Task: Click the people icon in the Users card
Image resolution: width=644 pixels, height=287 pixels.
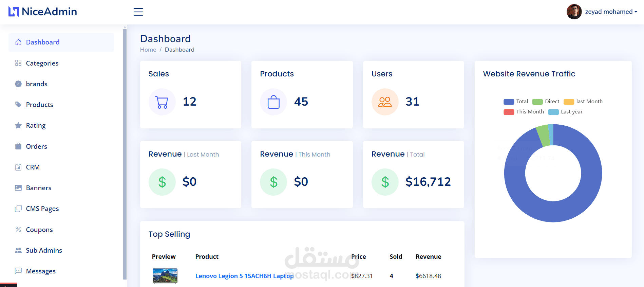Action: [385, 102]
